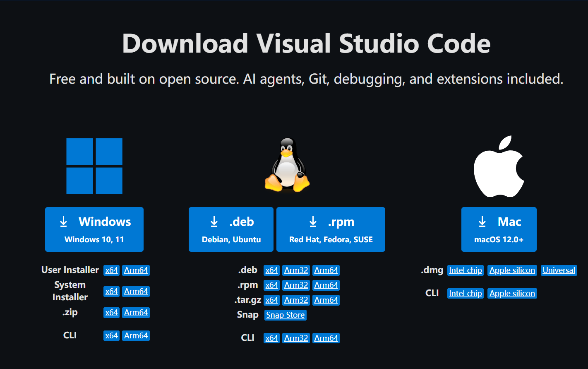
Task: Get the Mac CLI for Apple silicon
Action: [x=512, y=294]
